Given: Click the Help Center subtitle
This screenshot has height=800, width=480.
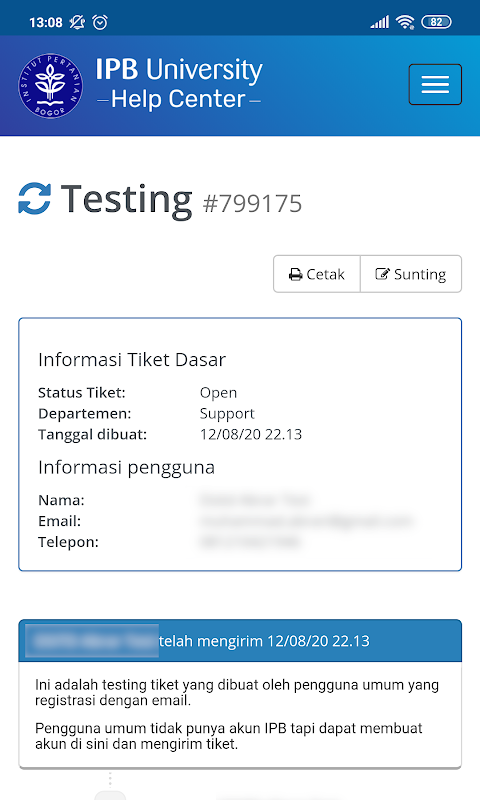Looking at the screenshot, I should [x=179, y=99].
